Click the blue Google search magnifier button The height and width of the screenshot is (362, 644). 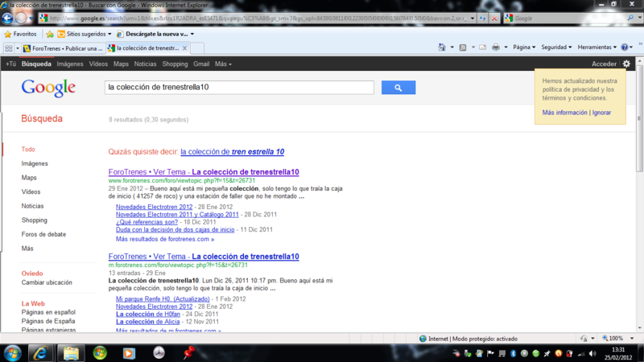tap(398, 88)
